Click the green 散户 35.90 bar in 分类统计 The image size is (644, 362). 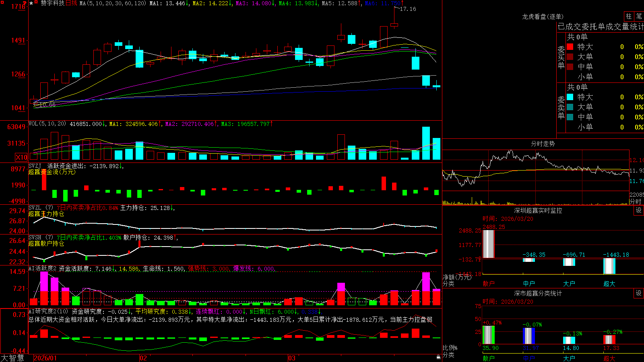pyautogui.click(x=488, y=335)
